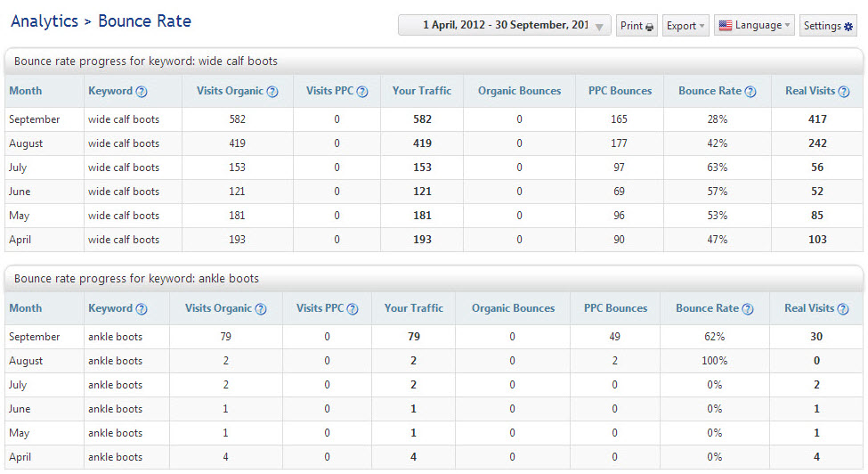Image resolution: width=868 pixels, height=474 pixels.
Task: Go to Analytics via breadcrumb link
Action: pos(43,20)
